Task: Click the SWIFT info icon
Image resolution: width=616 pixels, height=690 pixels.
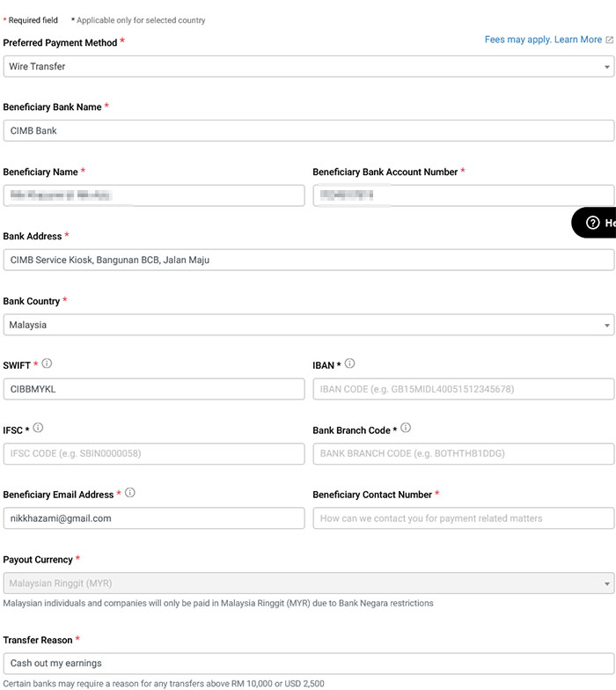Action: pyautogui.click(x=48, y=363)
